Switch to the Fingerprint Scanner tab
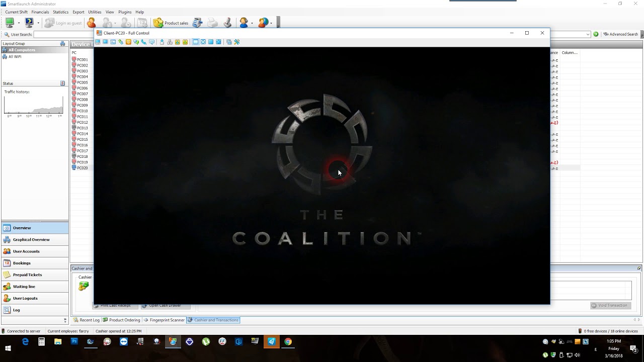644x362 pixels. pyautogui.click(x=164, y=320)
